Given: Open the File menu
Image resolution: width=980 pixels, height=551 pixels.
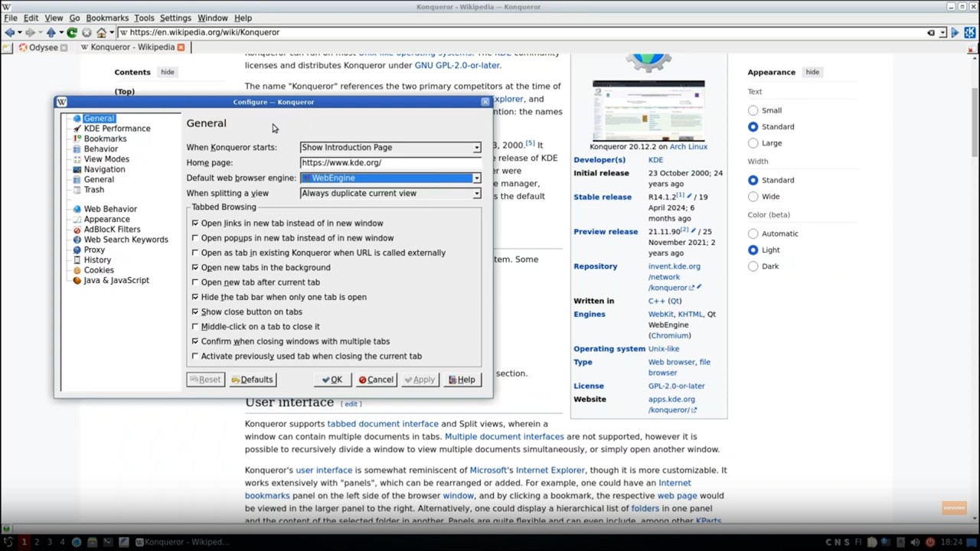Looking at the screenshot, I should point(11,18).
